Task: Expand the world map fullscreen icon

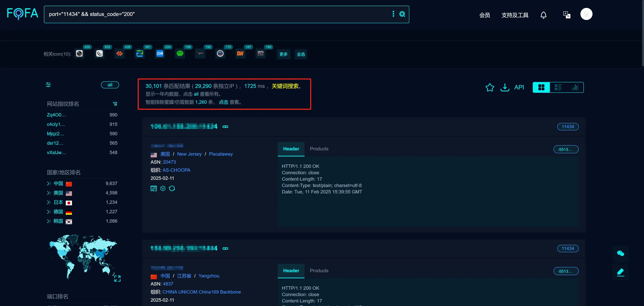Action: pyautogui.click(x=117, y=279)
